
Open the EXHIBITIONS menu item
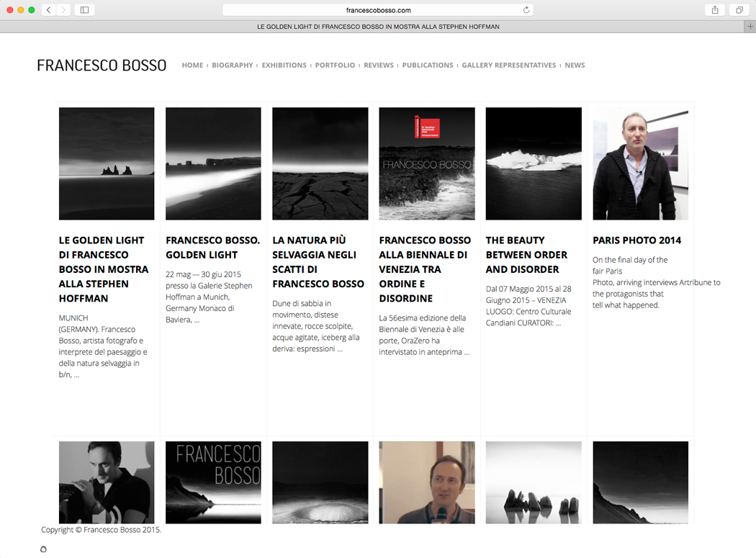284,65
